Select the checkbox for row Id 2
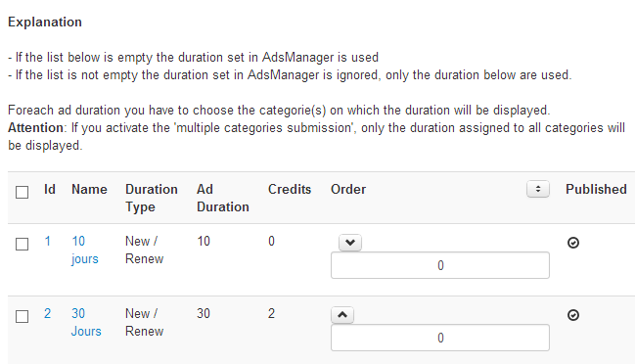 click(x=22, y=316)
